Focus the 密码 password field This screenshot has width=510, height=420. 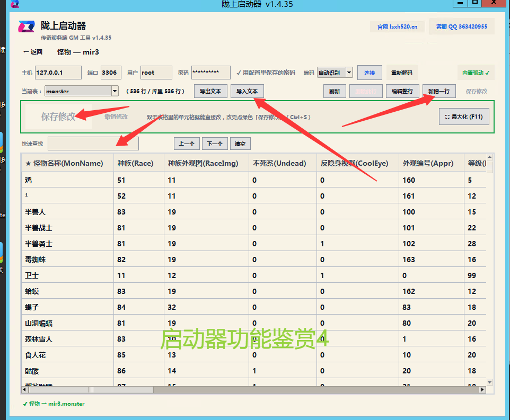211,73
